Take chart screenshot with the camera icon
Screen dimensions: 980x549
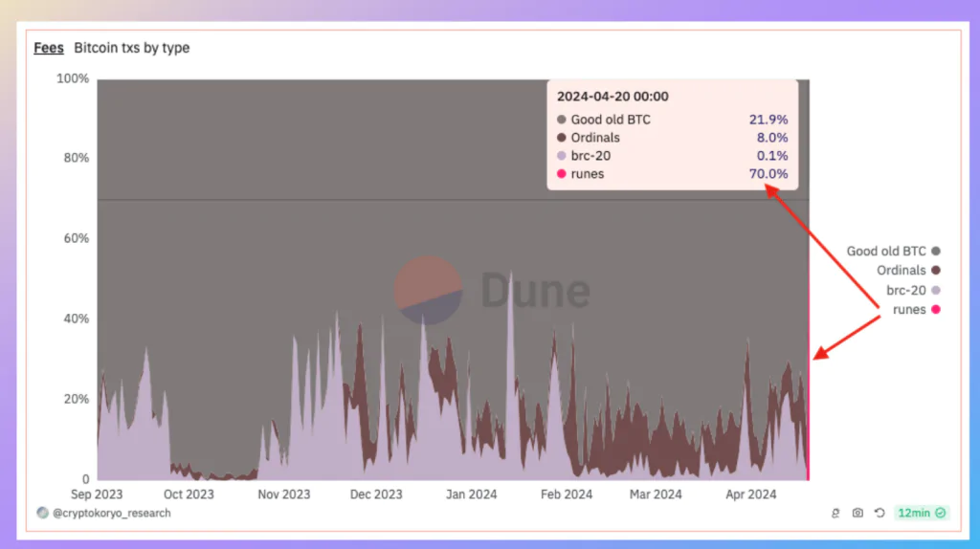click(x=857, y=513)
